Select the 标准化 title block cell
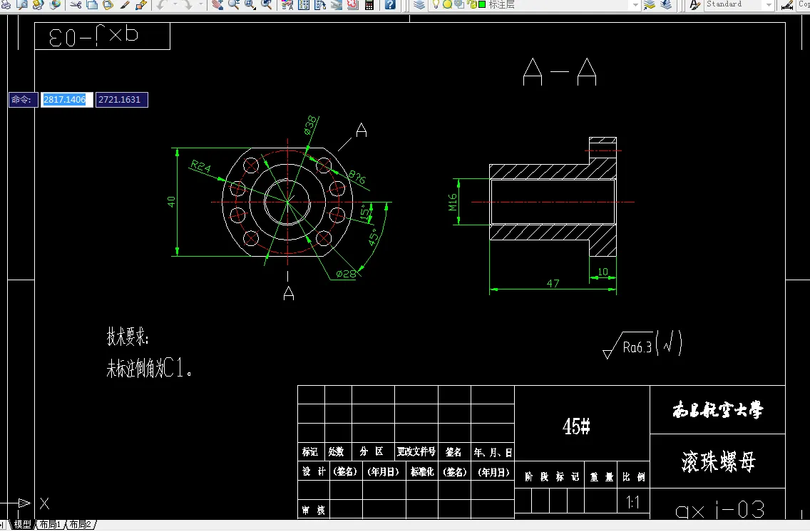Image resolution: width=810 pixels, height=532 pixels. click(422, 471)
